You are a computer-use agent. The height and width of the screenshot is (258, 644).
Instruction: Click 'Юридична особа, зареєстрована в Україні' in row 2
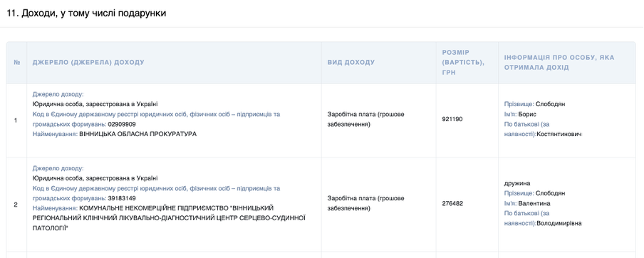pyautogui.click(x=95, y=178)
